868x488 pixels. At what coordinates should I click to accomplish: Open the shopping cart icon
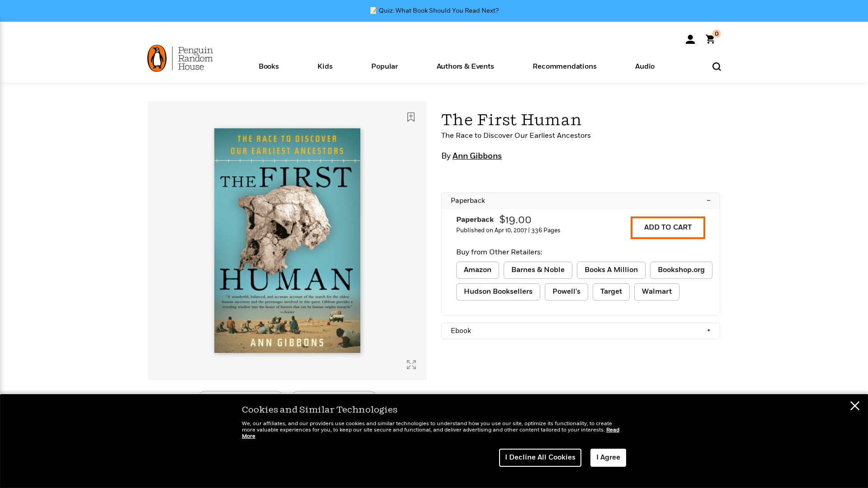[x=711, y=39]
